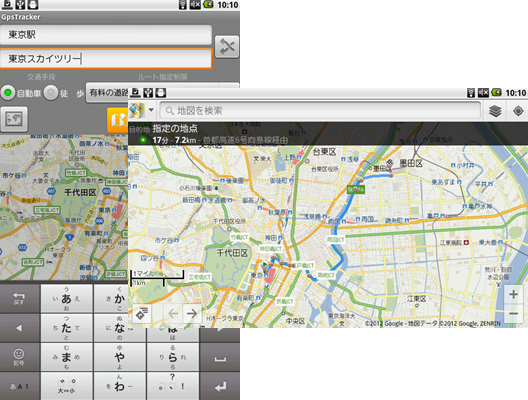This screenshot has height=400, width=528.
Task: Go to previous route step arrow
Action: 173,314
